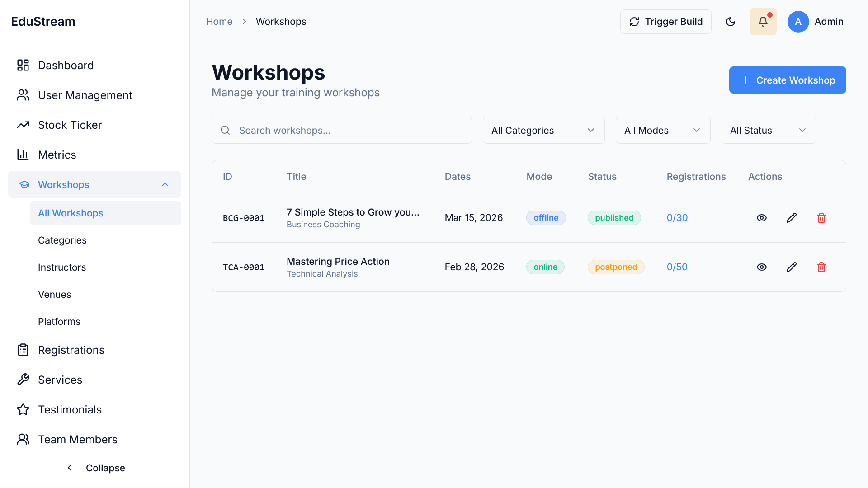
Task: Click the offline mode badge
Action: pos(546,218)
